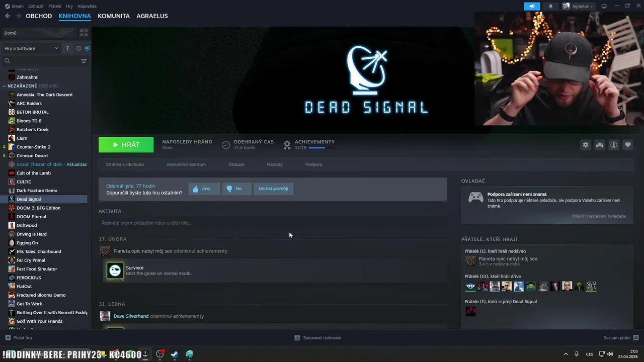The height and width of the screenshot is (362, 644).
Task: Open the Přátelé menu
Action: [55, 6]
